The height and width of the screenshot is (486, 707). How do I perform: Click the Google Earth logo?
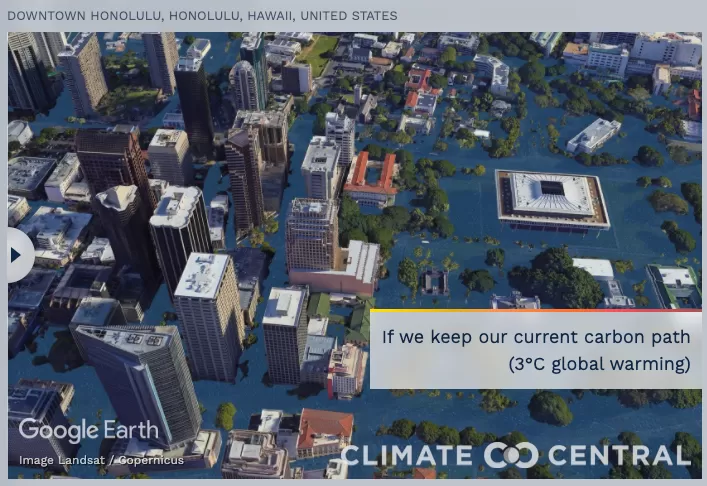[x=89, y=431]
